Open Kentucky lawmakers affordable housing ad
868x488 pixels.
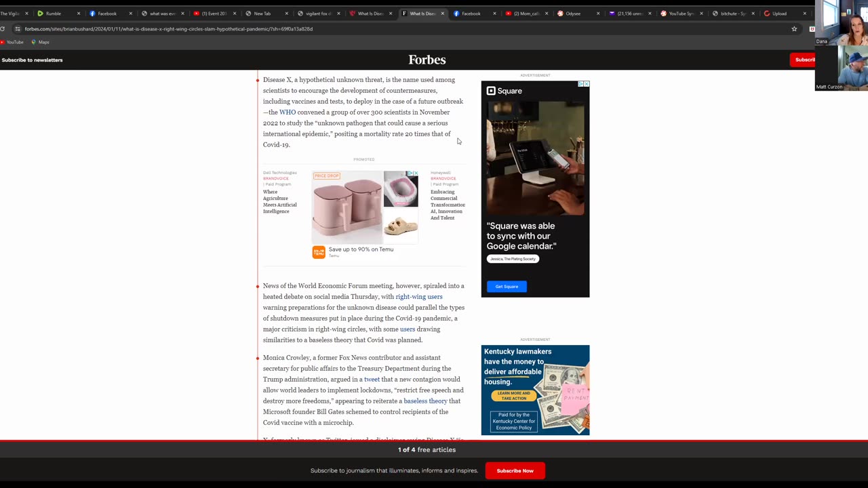(x=535, y=390)
